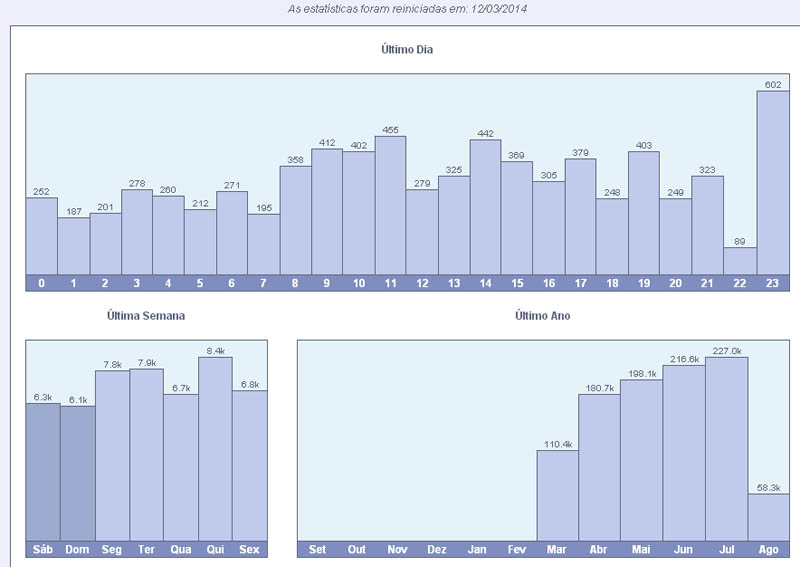
Task: Select the hour 7 bar showing 195
Action: (264, 244)
